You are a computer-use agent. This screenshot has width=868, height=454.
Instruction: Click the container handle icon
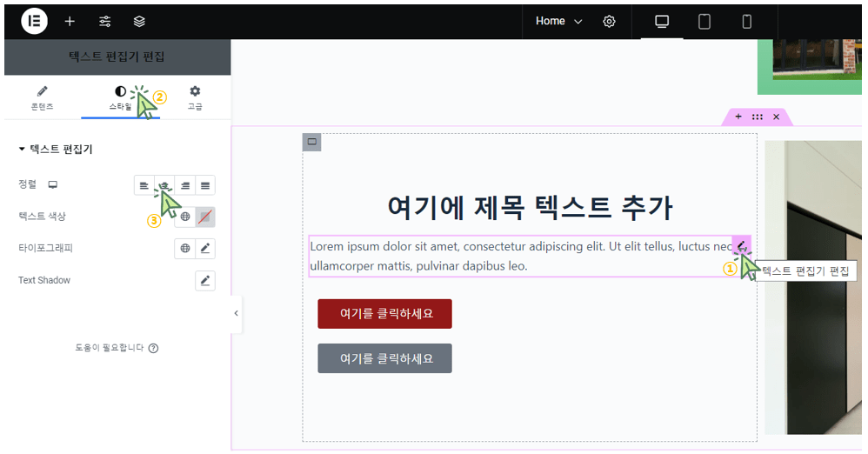point(311,142)
